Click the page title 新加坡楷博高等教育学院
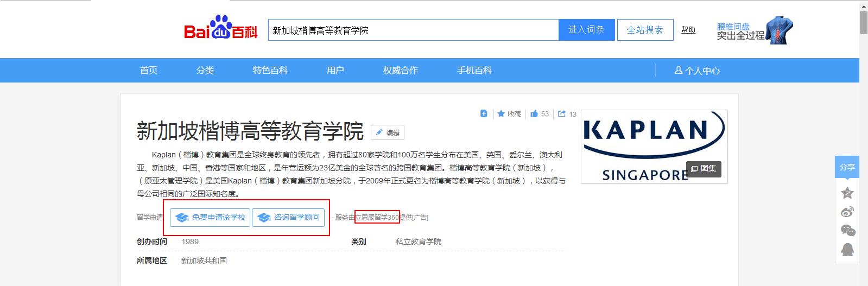This screenshot has width=868, height=286. (x=250, y=131)
